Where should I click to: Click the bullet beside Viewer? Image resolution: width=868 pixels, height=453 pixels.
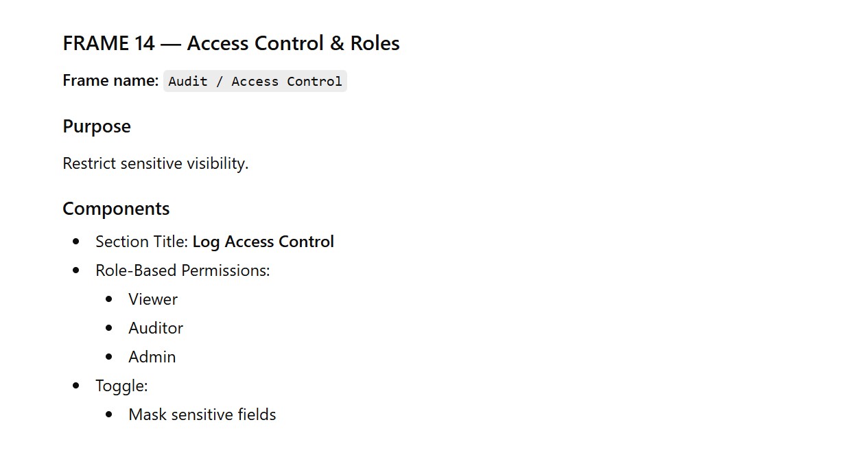click(x=109, y=299)
